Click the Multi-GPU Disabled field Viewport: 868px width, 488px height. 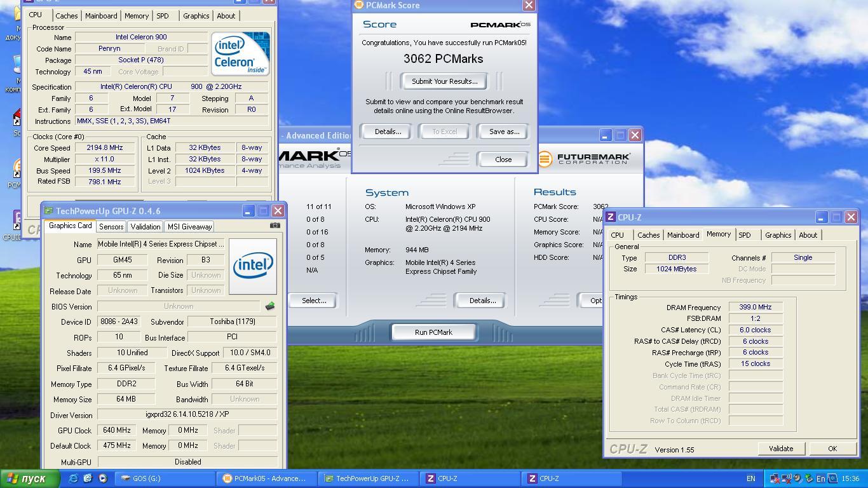coord(187,462)
